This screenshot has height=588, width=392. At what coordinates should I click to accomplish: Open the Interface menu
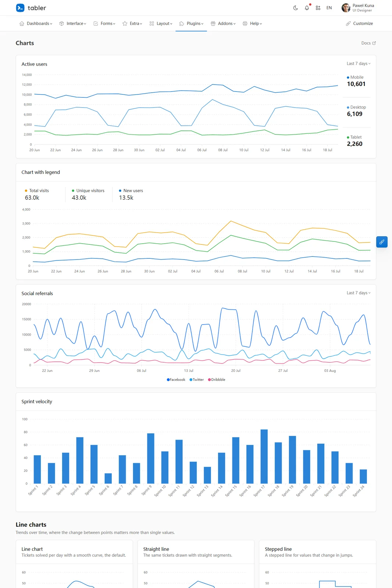73,24
